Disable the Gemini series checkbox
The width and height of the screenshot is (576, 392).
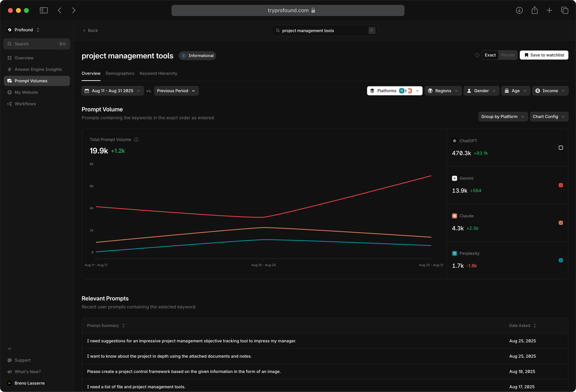561,185
